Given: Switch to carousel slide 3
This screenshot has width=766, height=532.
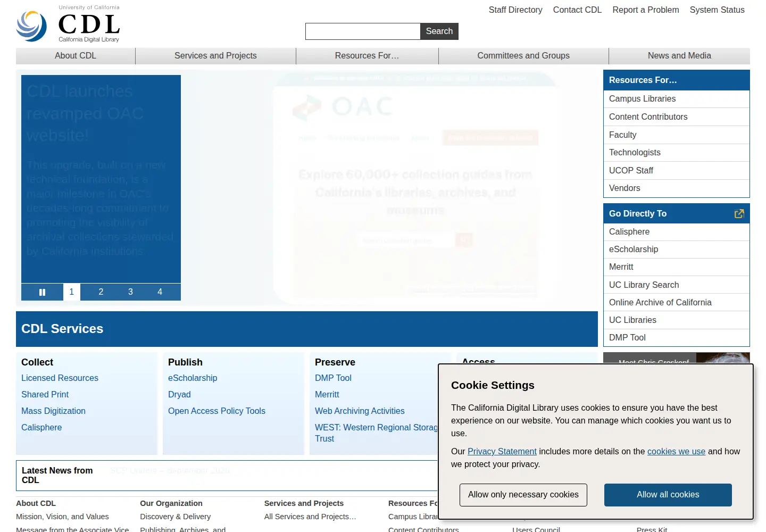Looking at the screenshot, I should [130, 292].
